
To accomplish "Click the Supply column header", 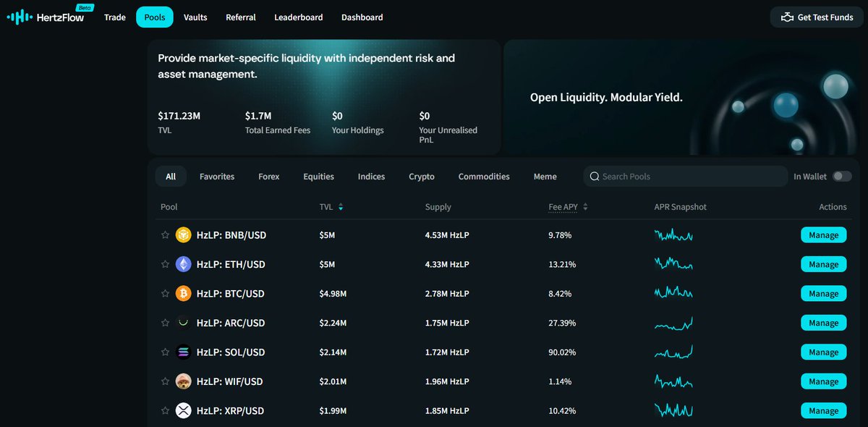I will pyautogui.click(x=438, y=207).
